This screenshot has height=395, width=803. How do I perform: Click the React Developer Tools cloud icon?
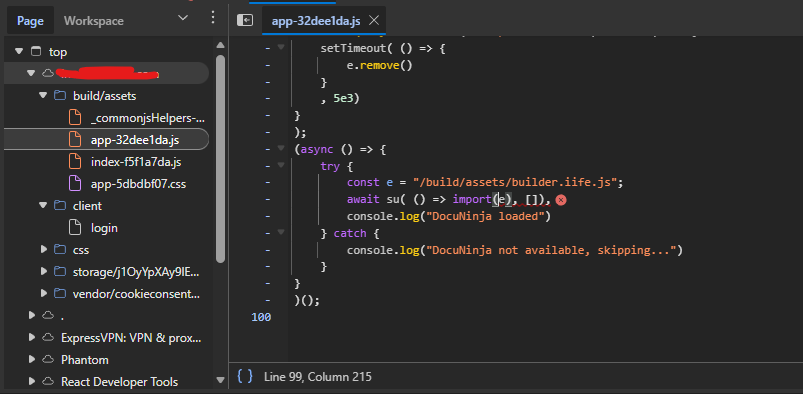[x=48, y=382]
